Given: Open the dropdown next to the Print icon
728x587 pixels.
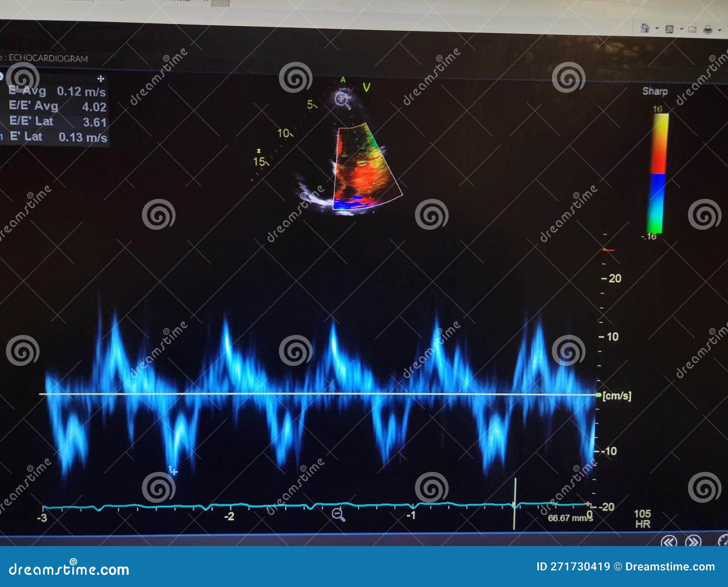Looking at the screenshot, I should (719, 30).
